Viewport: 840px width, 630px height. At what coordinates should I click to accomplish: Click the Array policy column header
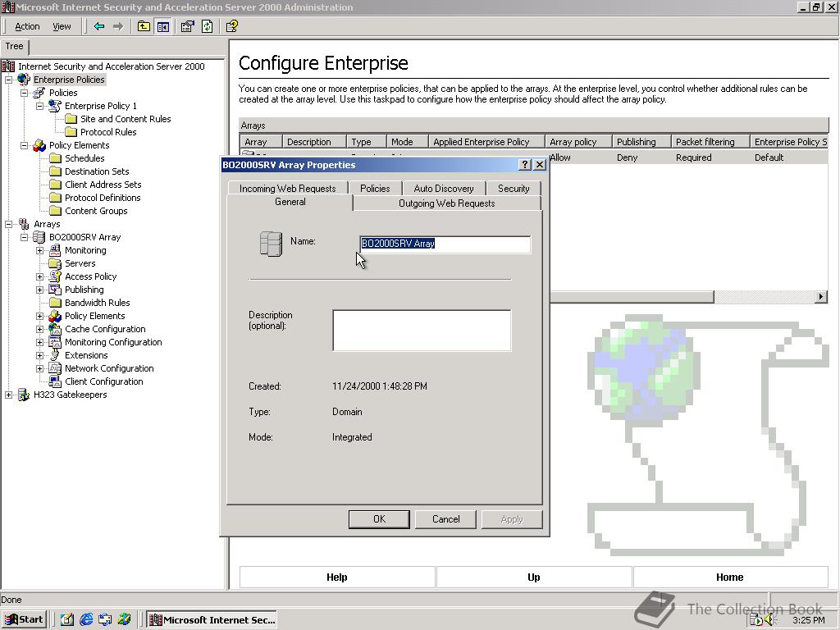click(x=578, y=142)
